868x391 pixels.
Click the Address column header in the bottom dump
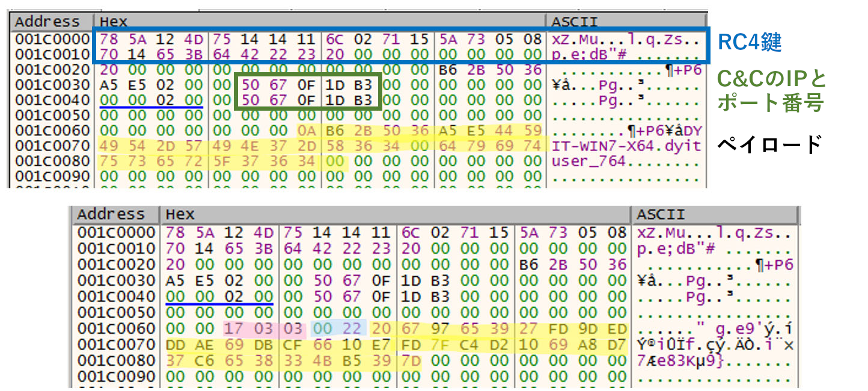pos(111,215)
